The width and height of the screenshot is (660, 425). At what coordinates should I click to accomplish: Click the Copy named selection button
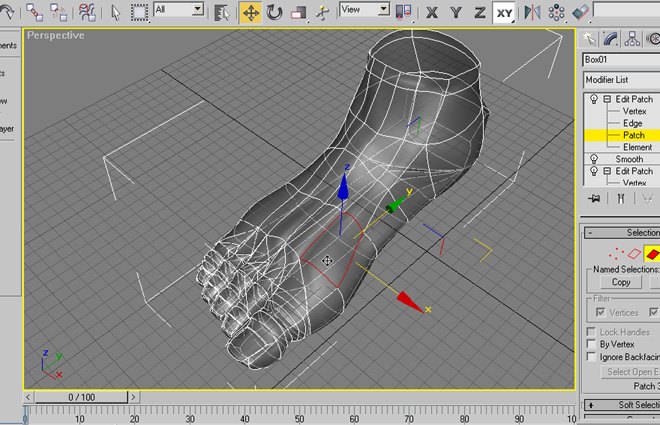[621, 282]
